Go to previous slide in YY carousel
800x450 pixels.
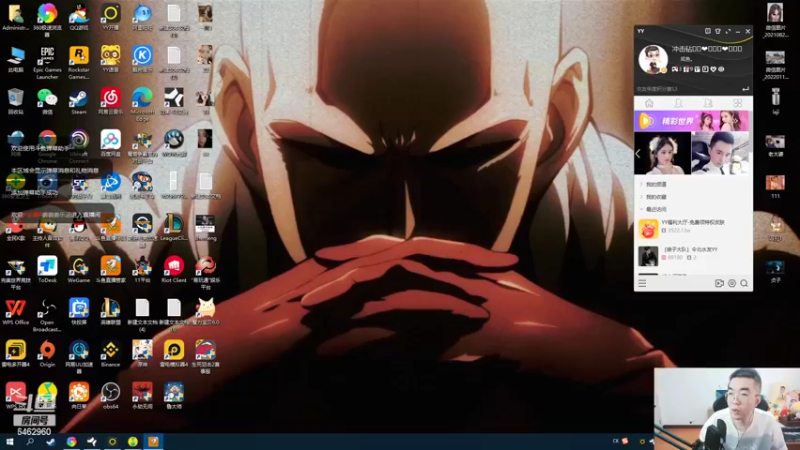tap(638, 153)
